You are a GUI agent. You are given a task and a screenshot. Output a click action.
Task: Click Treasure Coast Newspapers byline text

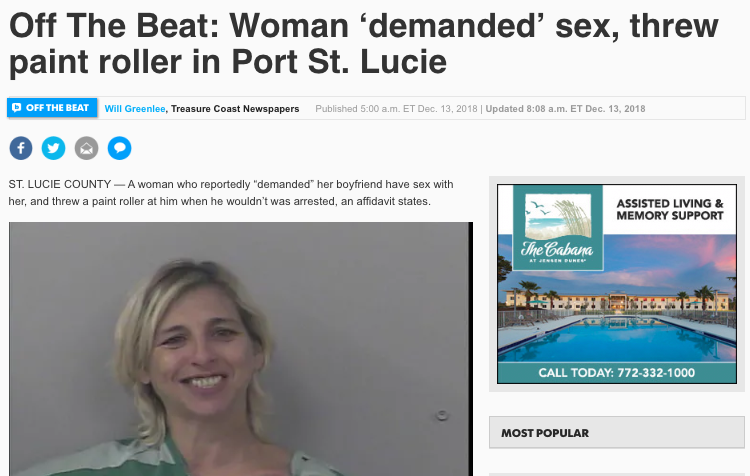[x=235, y=109]
